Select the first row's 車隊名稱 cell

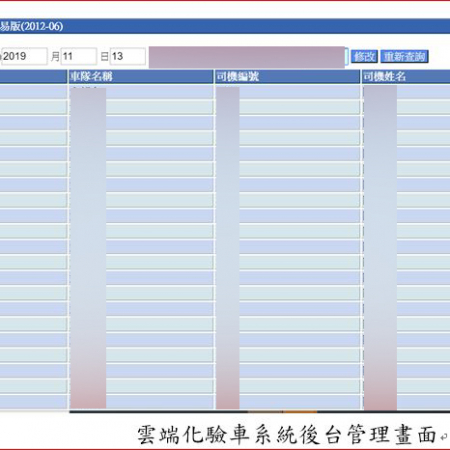pos(141,92)
